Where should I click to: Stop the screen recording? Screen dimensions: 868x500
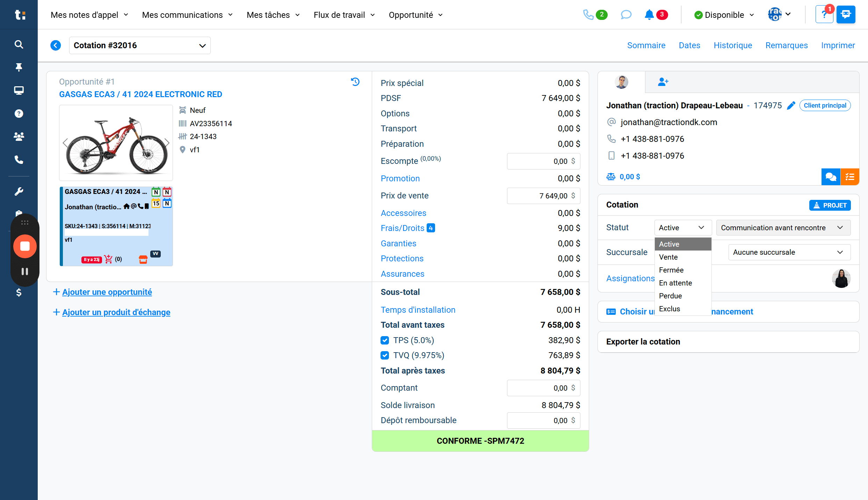point(25,246)
